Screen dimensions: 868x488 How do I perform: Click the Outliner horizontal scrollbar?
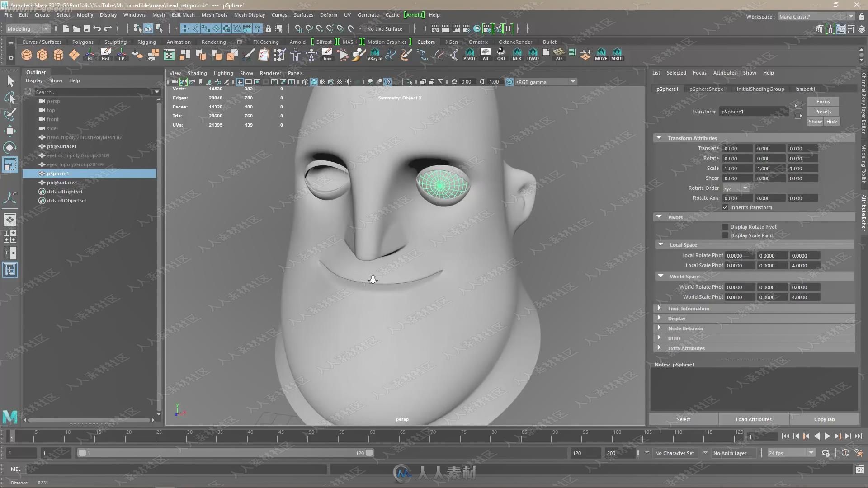[89, 420]
